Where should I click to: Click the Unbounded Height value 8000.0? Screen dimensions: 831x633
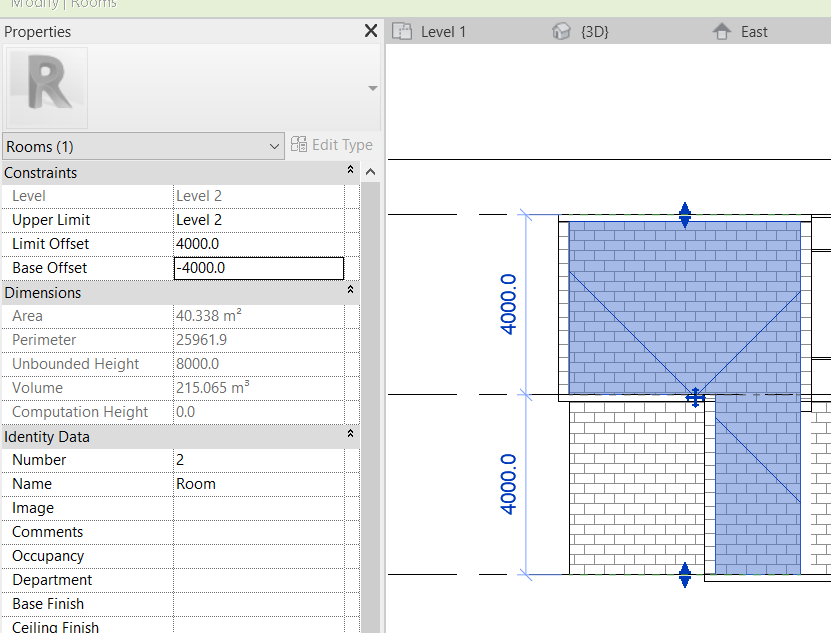point(197,364)
